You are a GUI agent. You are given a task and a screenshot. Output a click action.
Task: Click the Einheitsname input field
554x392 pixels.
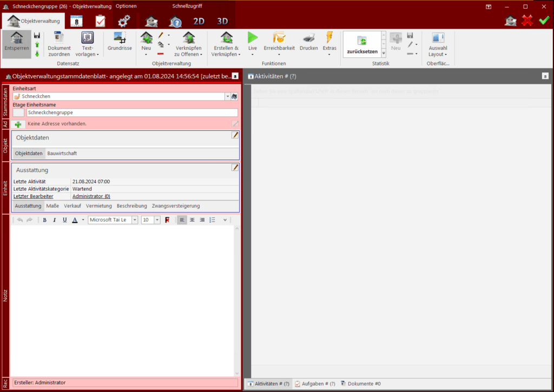132,112
